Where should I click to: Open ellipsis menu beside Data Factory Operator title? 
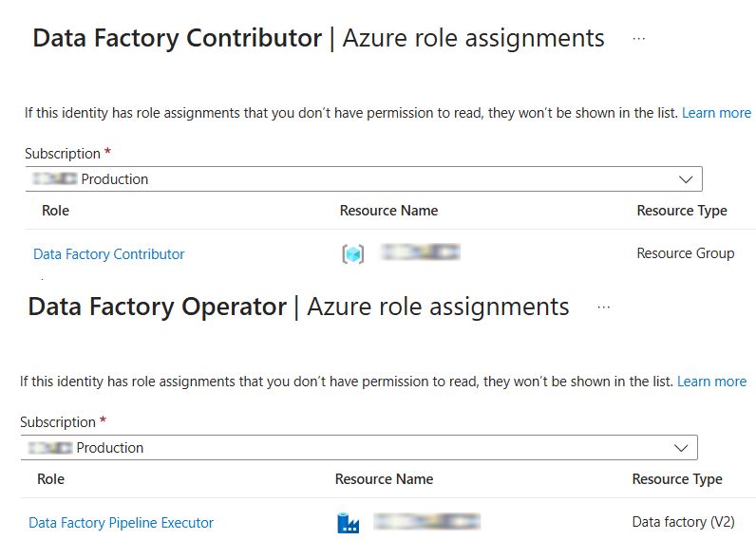(603, 307)
